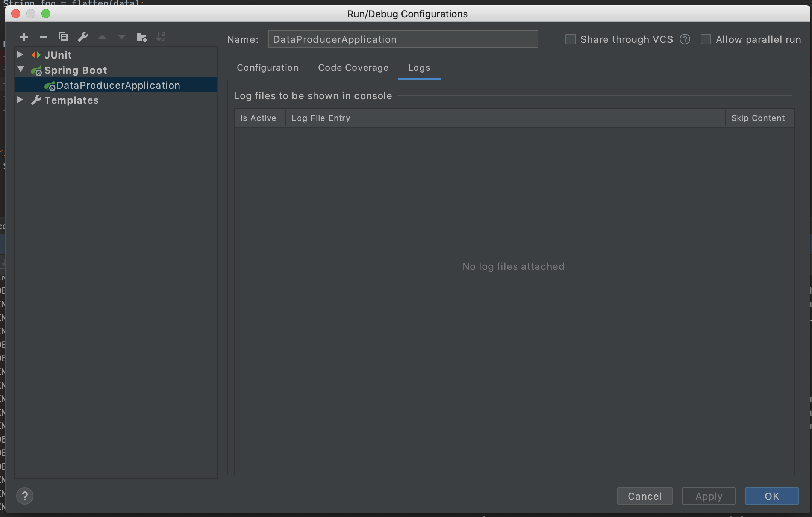
Task: Add a new configuration with the plus icon
Action: tap(24, 37)
